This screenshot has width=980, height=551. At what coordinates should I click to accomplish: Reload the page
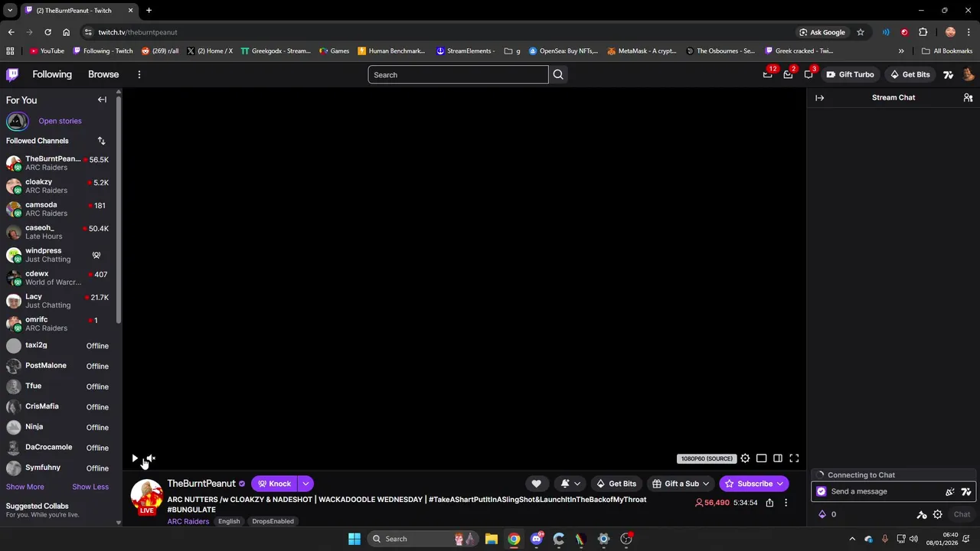[47, 32]
